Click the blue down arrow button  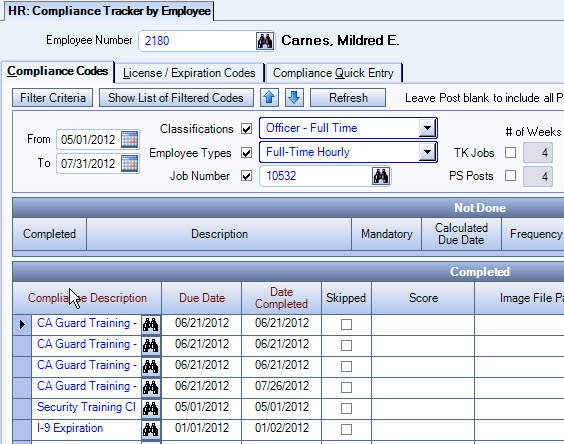pos(294,98)
